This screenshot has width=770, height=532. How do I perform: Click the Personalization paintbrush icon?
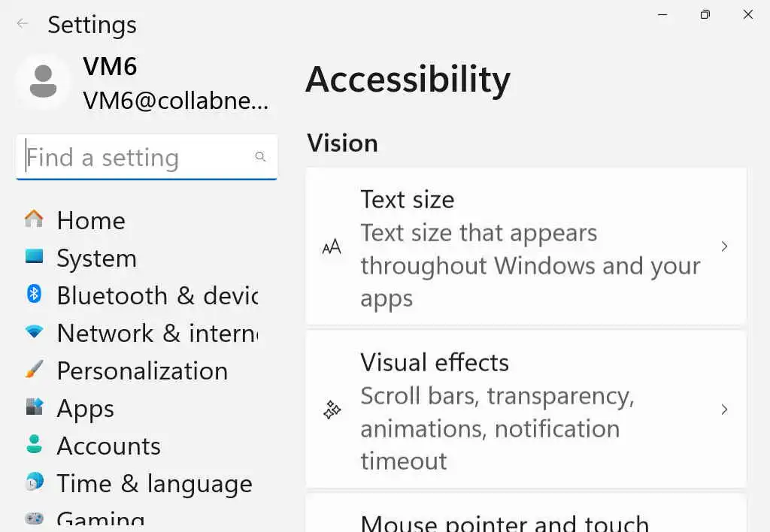(x=34, y=369)
